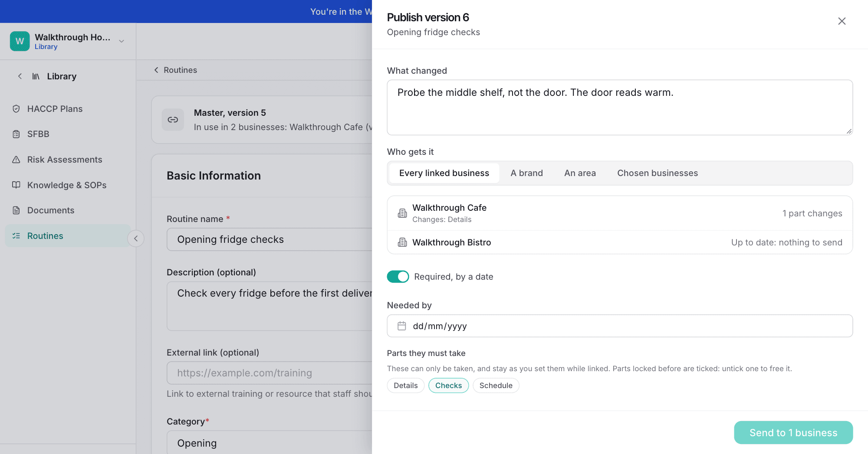Click the link icon beside Master, version 5

pos(173,120)
